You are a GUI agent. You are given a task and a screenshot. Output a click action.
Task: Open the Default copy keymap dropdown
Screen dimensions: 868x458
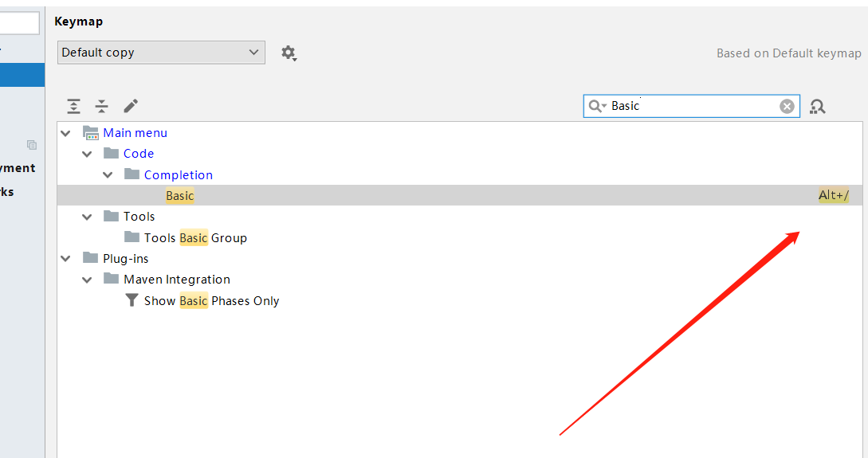point(161,53)
